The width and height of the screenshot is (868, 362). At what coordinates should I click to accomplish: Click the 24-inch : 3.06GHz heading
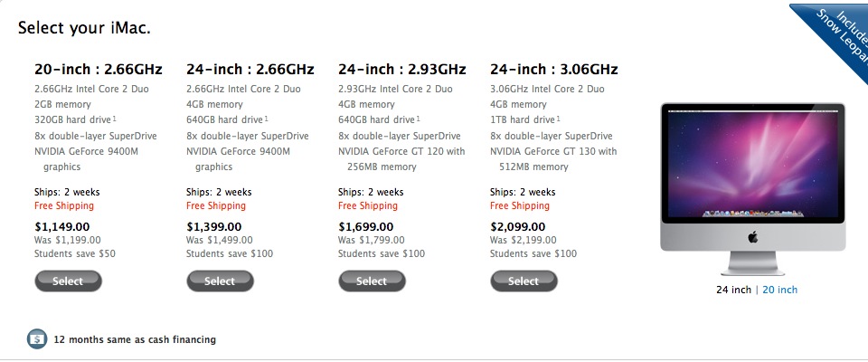(x=553, y=70)
